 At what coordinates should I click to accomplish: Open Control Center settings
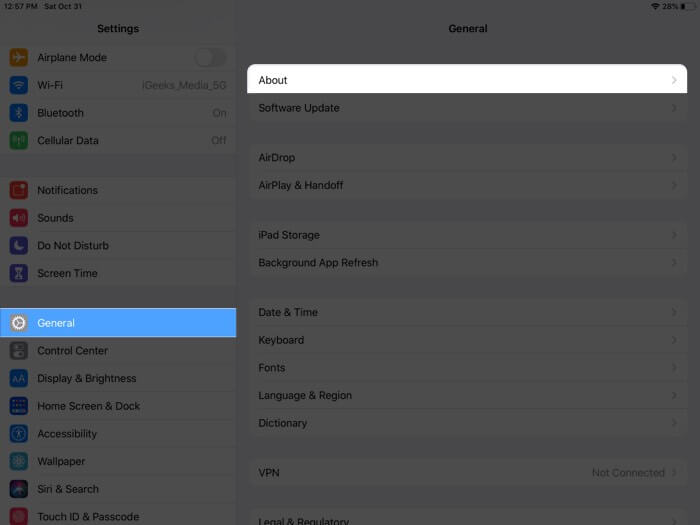pyautogui.click(x=118, y=350)
